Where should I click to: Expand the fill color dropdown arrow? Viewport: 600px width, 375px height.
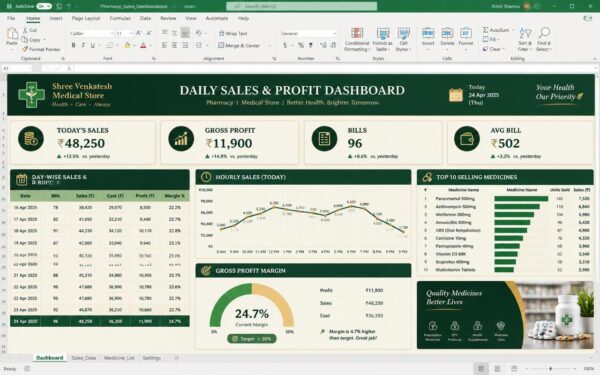coord(134,46)
